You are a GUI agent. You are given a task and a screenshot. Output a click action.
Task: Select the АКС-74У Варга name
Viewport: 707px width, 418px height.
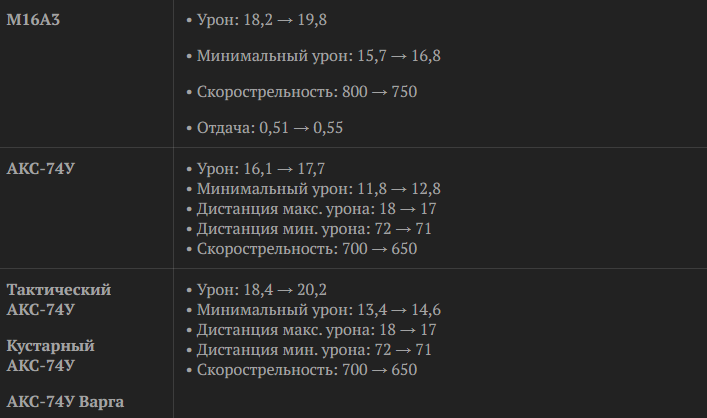[65, 401]
